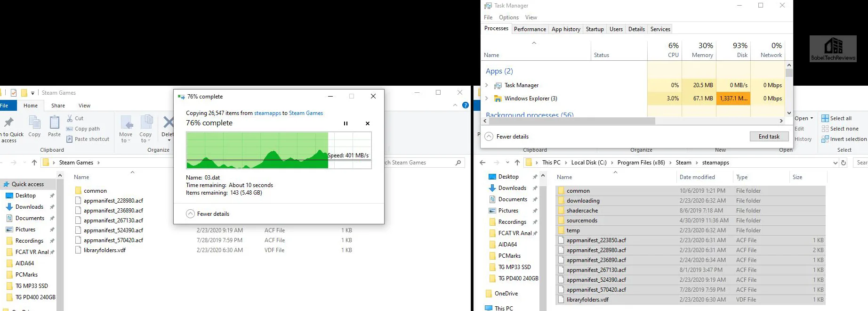Sort processes by Disk column
The height and width of the screenshot is (311, 868).
click(x=733, y=49)
